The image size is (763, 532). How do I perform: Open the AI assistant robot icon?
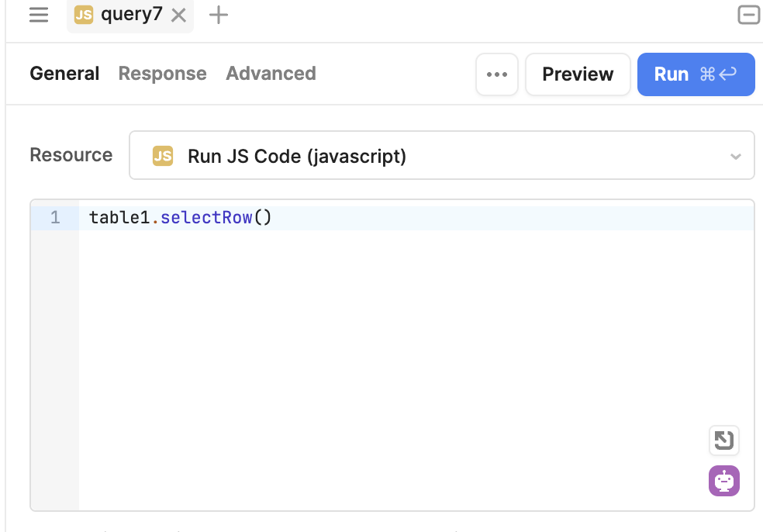tap(723, 481)
